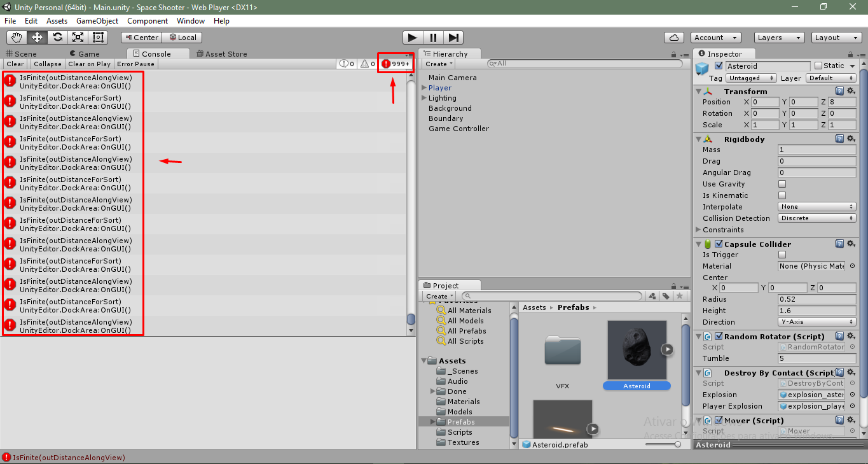
Task: Select the Hand tool in toolbar
Action: click(17, 38)
